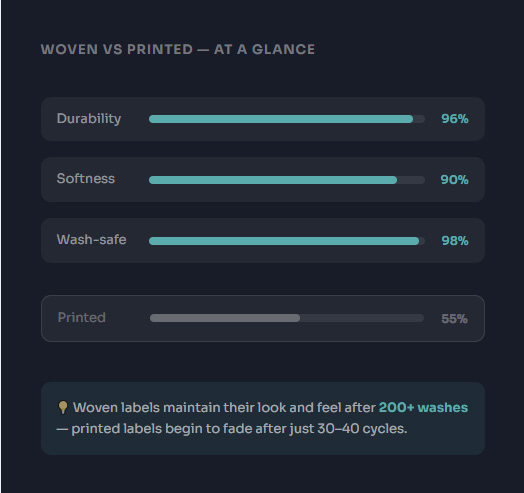
Task: Click the unfilled end of Printed bar
Action: pos(362,318)
